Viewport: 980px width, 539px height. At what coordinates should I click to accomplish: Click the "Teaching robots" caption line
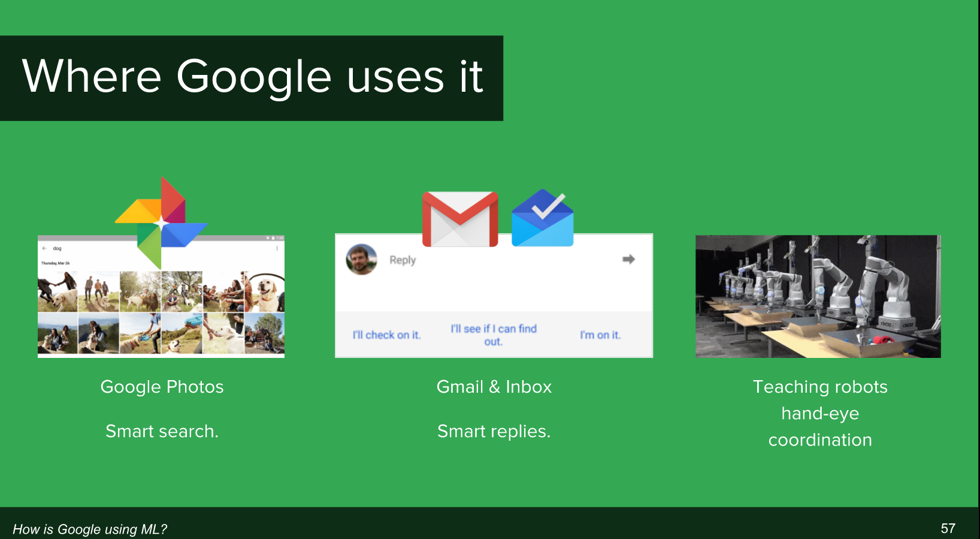(820, 387)
